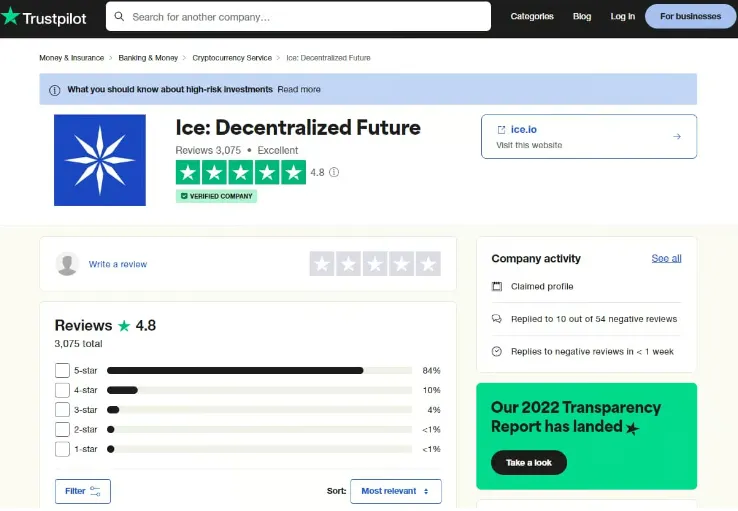Click the Filter button

[83, 491]
